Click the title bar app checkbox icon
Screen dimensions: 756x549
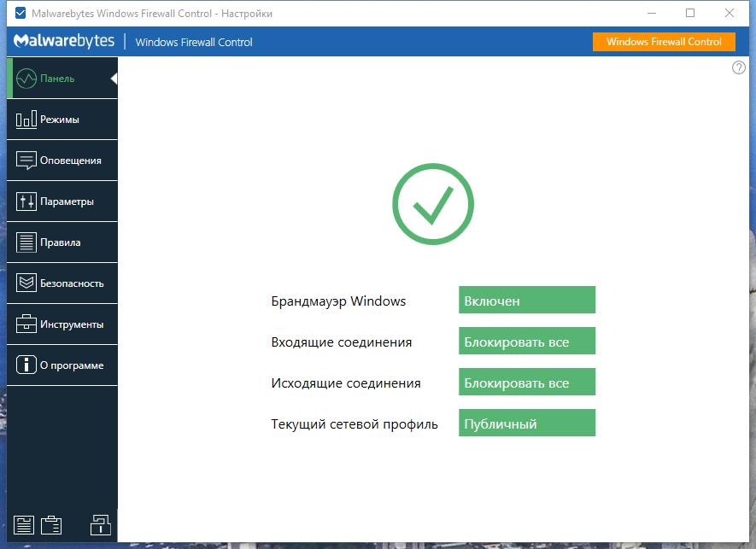point(21,13)
